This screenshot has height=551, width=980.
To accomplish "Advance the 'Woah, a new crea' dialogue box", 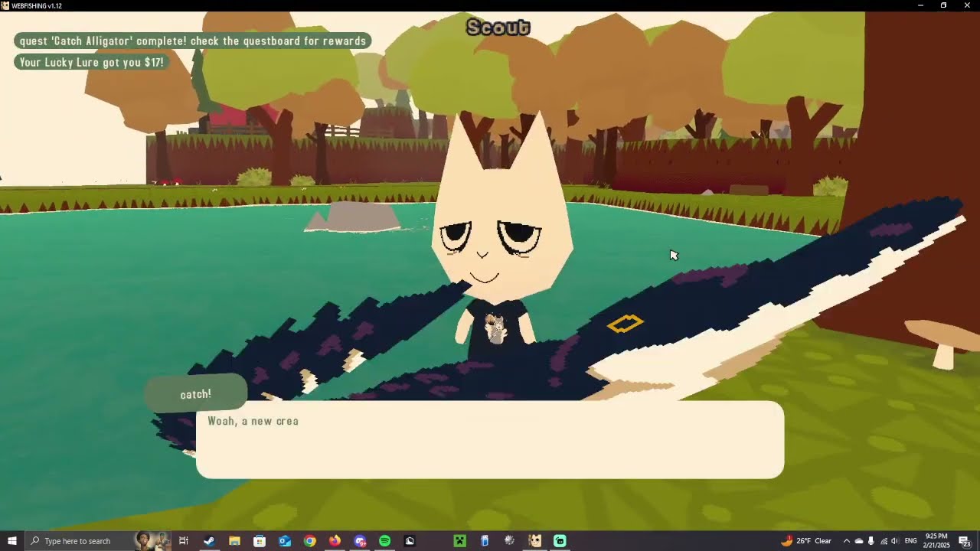I will 490,439.
